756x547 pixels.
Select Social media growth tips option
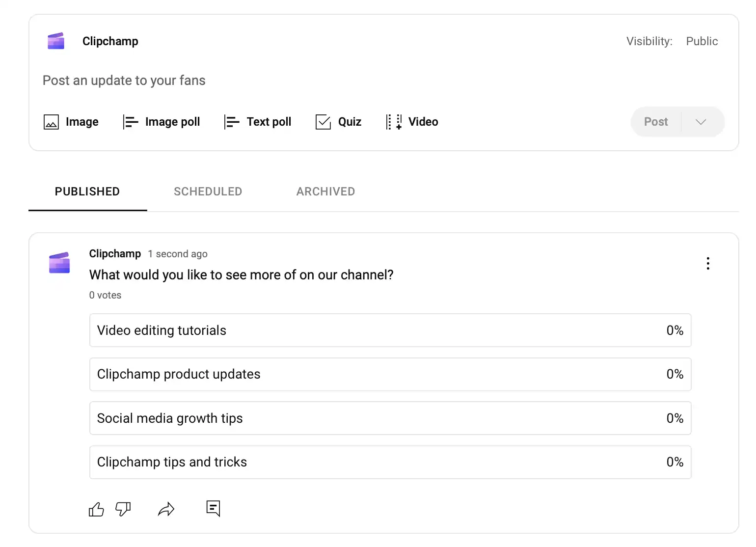[390, 418]
